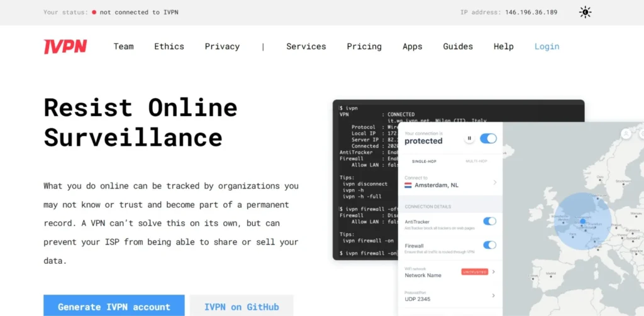644x316 pixels.
Task: Click the red not-connected status dot
Action: coord(94,13)
